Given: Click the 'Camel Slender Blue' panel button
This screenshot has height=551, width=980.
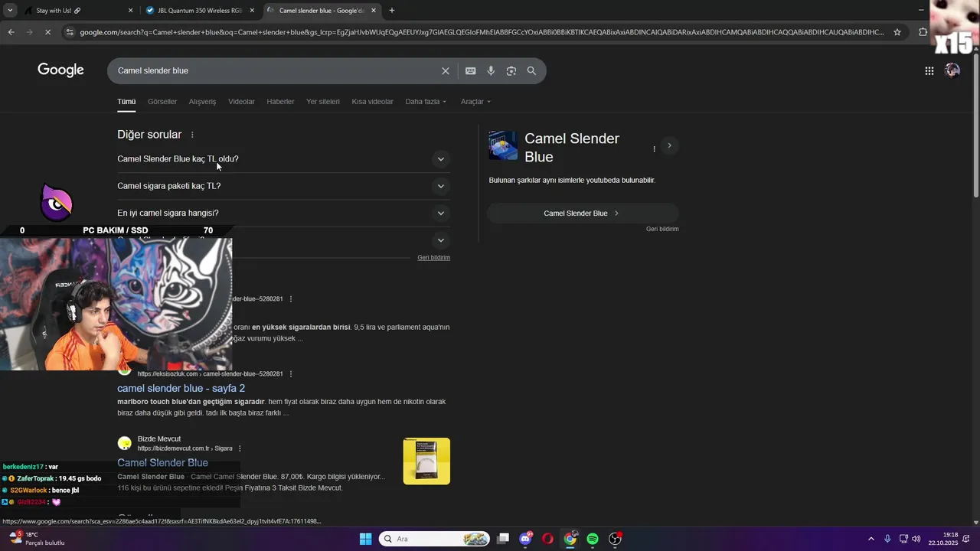Looking at the screenshot, I should coord(583,214).
